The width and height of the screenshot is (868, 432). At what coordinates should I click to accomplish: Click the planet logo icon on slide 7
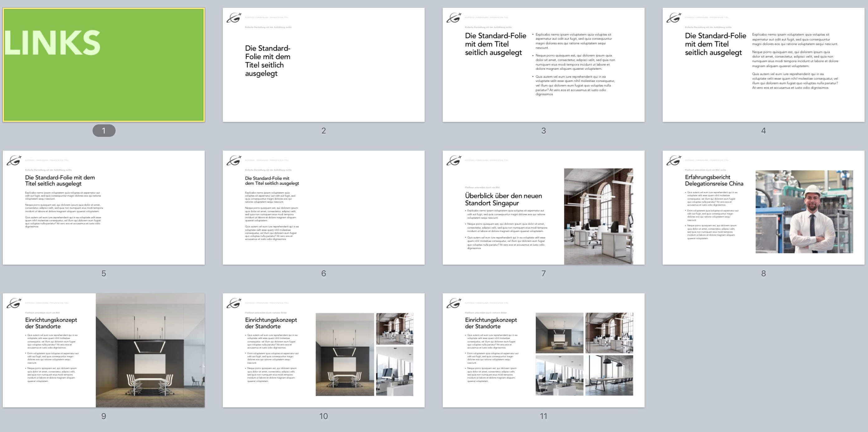(454, 161)
